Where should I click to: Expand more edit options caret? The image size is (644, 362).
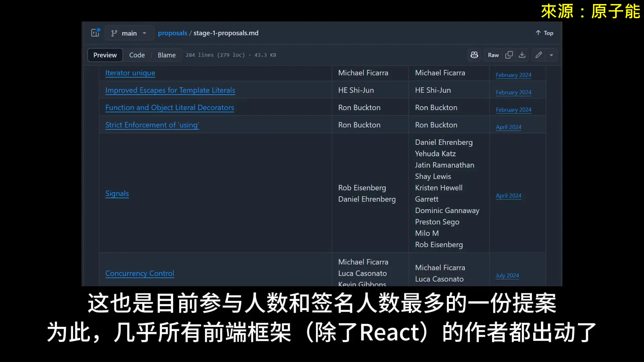[x=551, y=55]
